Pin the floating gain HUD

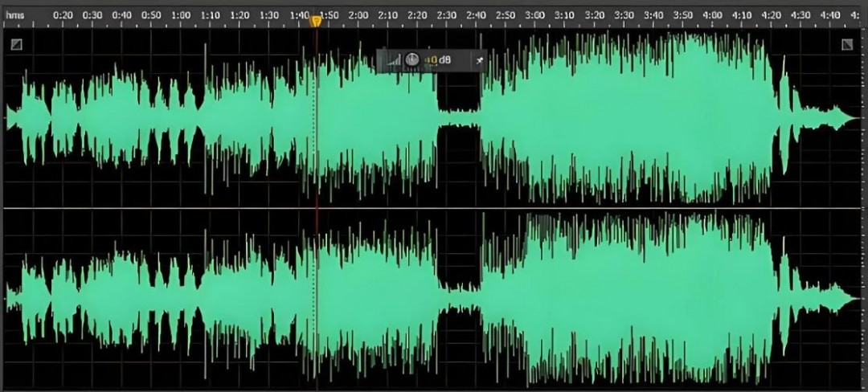(x=479, y=60)
